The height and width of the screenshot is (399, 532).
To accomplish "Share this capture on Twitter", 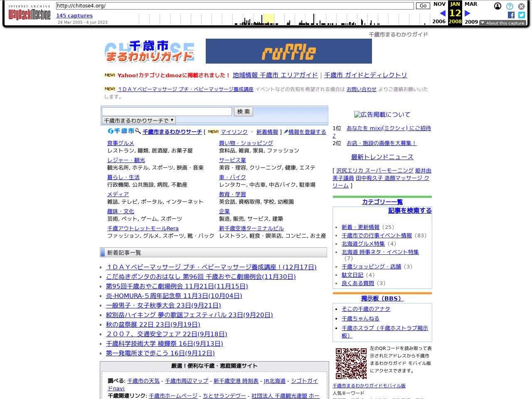I will 521,15.
